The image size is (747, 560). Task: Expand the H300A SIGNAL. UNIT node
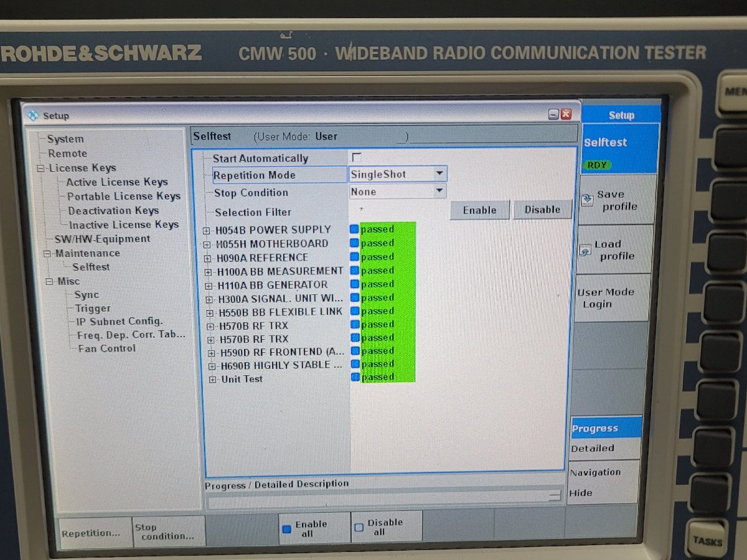[x=210, y=300]
